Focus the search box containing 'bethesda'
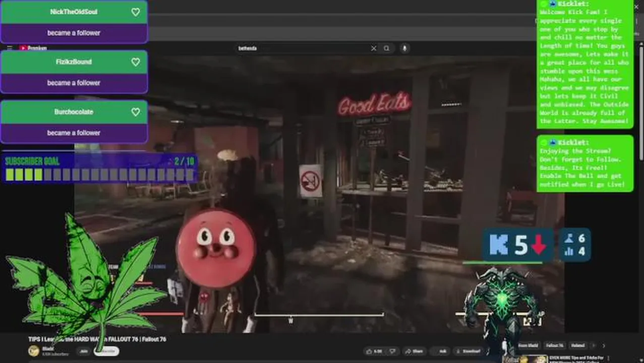Screen dimensions: 644x363 [x=303, y=48]
